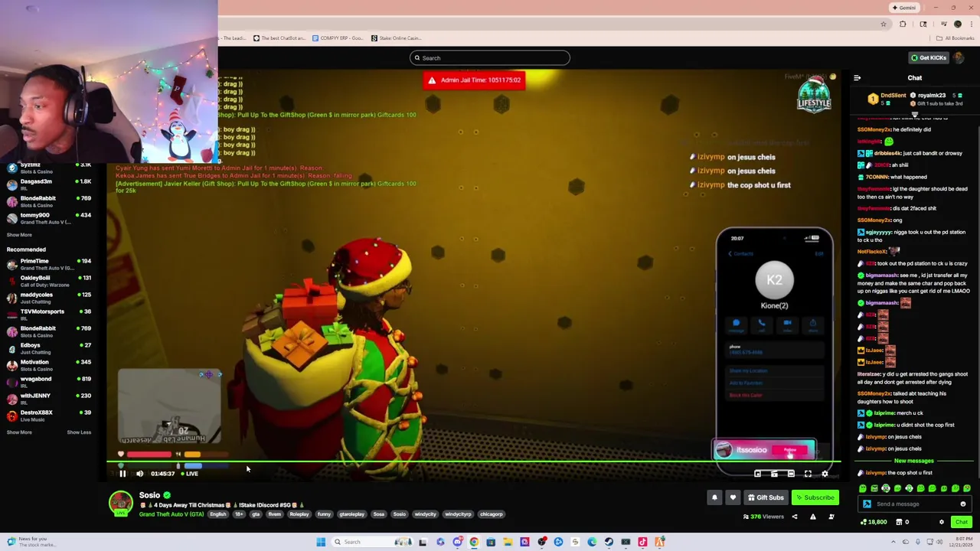Jump to New messages in chat
The image size is (980, 551).
click(914, 461)
